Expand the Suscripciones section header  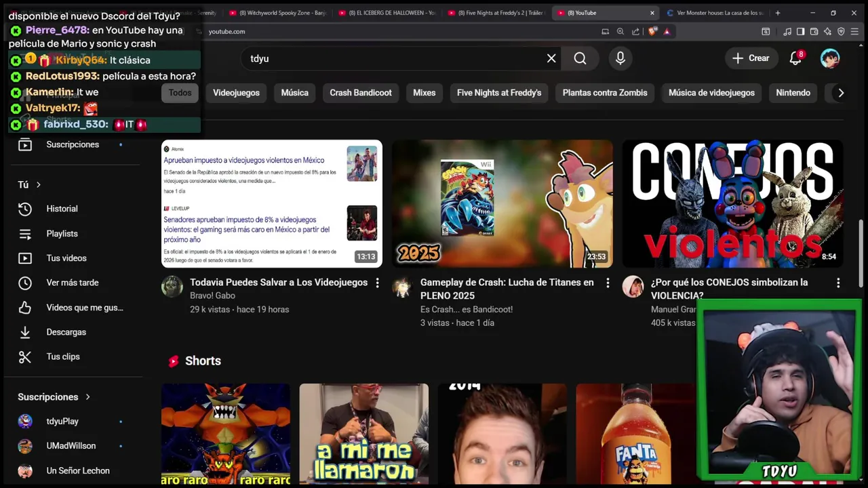(54, 396)
